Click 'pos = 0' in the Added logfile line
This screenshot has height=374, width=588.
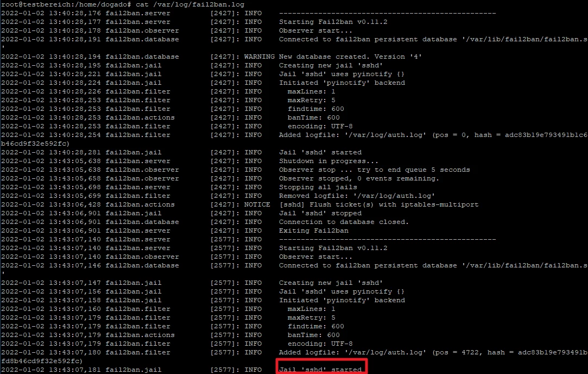451,135
